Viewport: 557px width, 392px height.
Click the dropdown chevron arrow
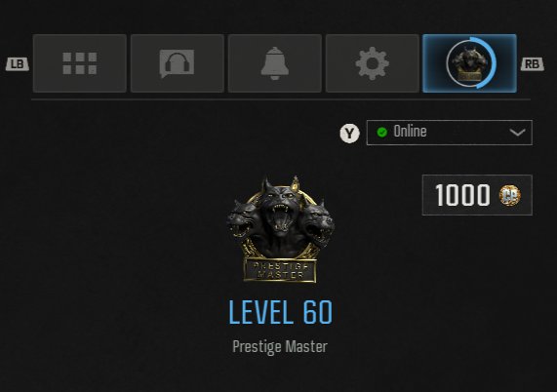pyautogui.click(x=517, y=133)
